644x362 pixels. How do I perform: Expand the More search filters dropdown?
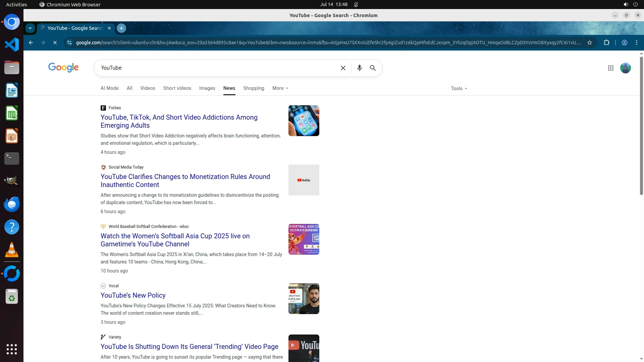coord(280,88)
